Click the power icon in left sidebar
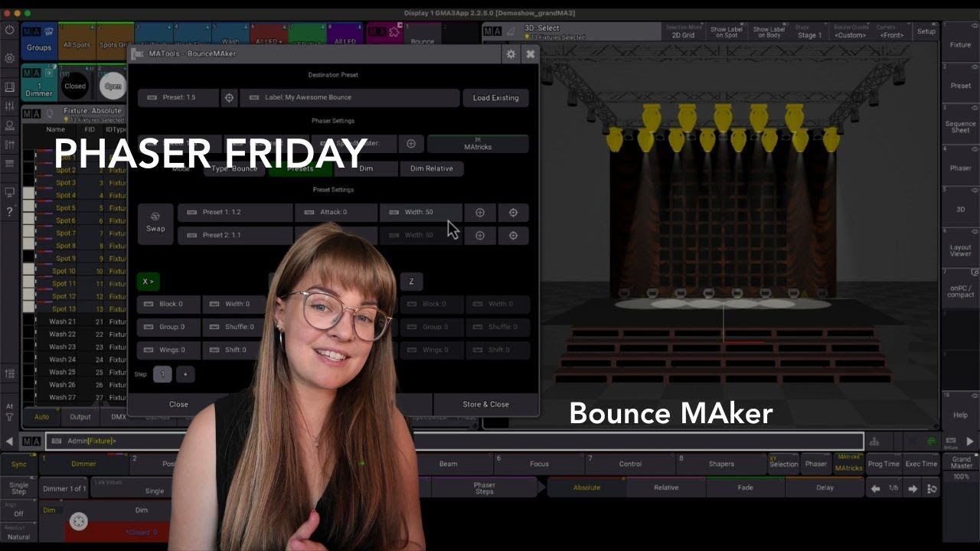Image resolution: width=980 pixels, height=551 pixels. [9, 30]
